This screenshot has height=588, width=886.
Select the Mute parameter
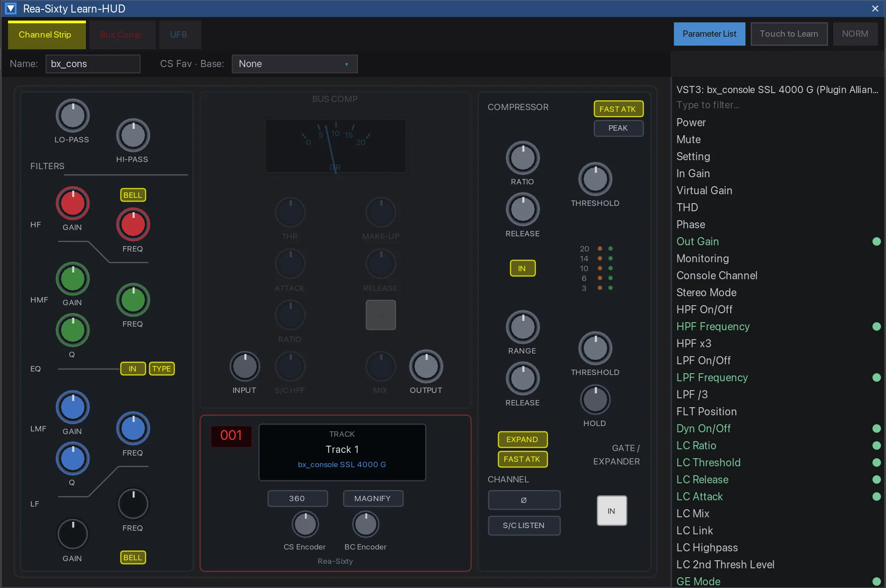[777, 140]
